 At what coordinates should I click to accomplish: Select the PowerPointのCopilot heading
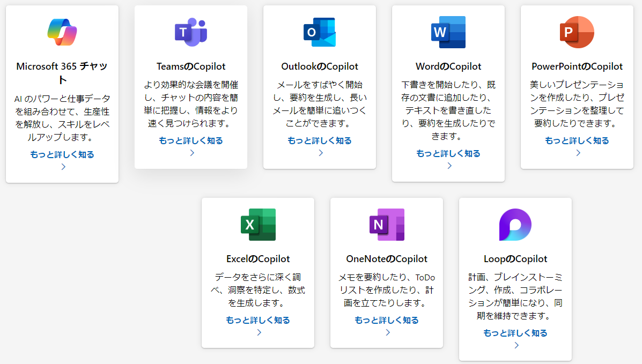577,66
